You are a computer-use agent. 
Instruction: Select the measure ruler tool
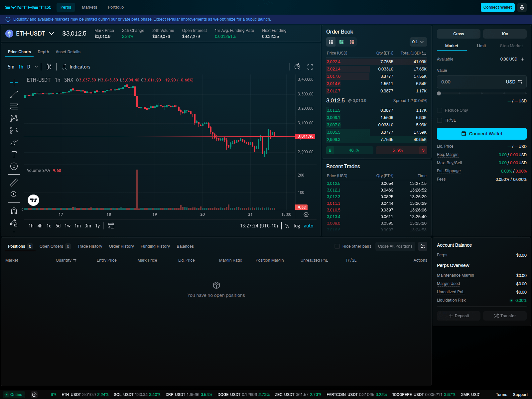[x=14, y=182]
